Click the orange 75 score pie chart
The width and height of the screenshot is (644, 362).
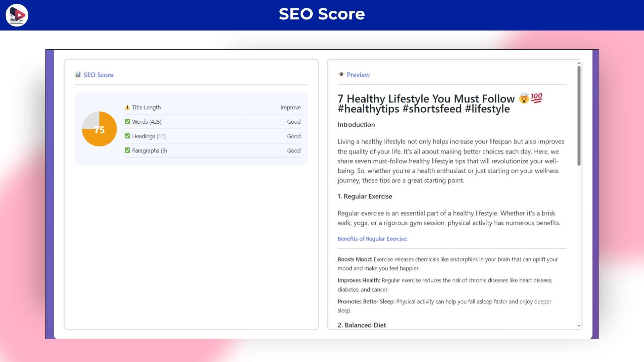(99, 129)
